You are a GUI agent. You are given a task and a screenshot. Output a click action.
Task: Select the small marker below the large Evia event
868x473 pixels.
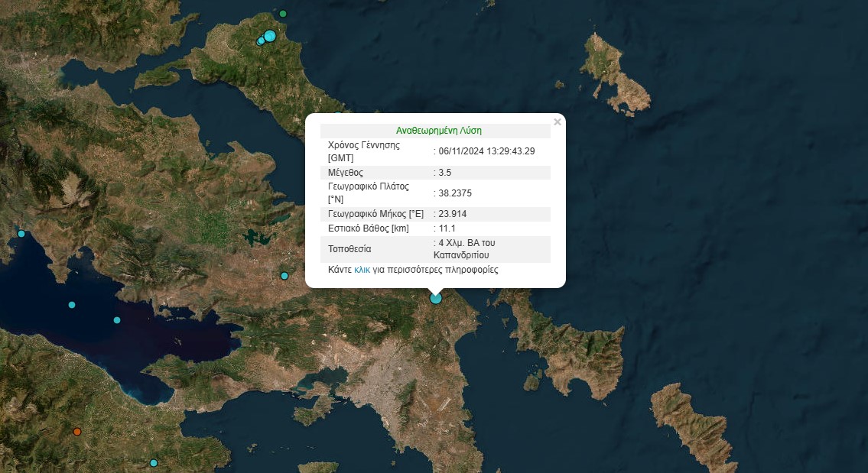tap(261, 41)
